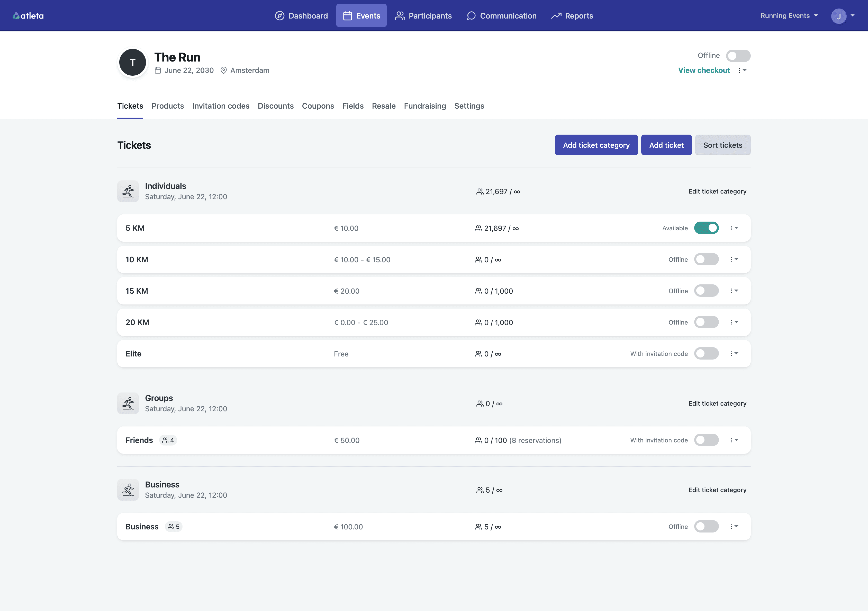Click Edit ticket category for Groups
The height and width of the screenshot is (611, 868).
click(717, 403)
